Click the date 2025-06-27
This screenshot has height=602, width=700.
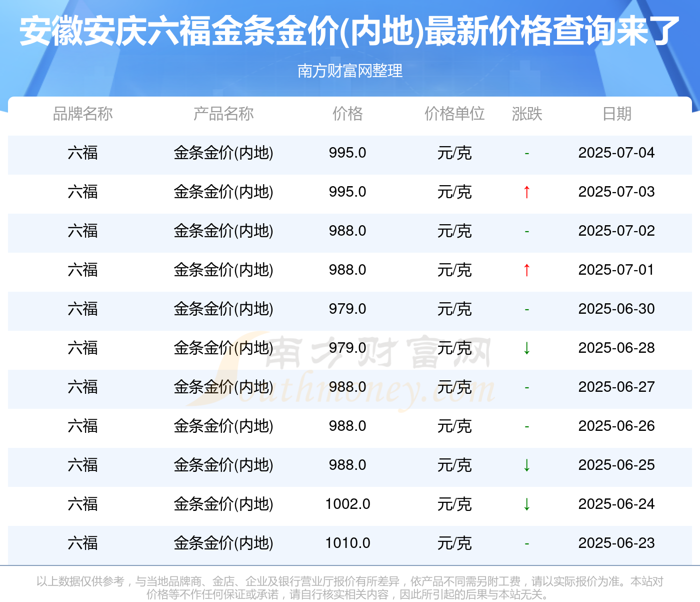click(x=616, y=387)
